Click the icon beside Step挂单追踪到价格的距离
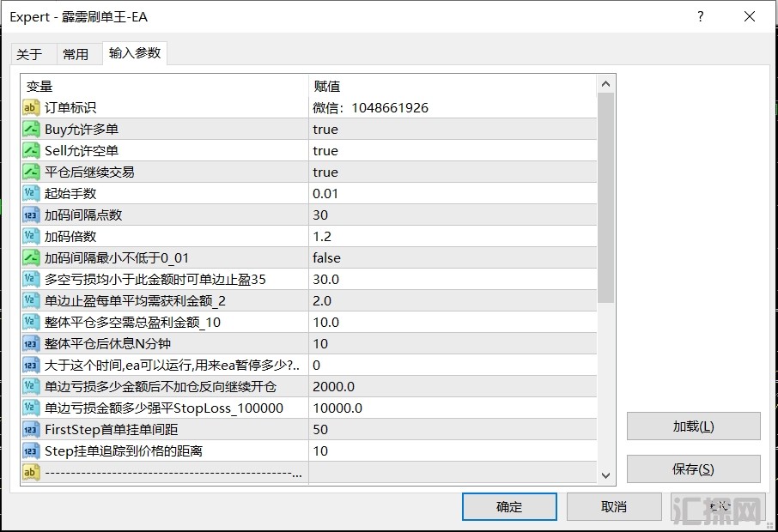This screenshot has height=532, width=778. 30,450
